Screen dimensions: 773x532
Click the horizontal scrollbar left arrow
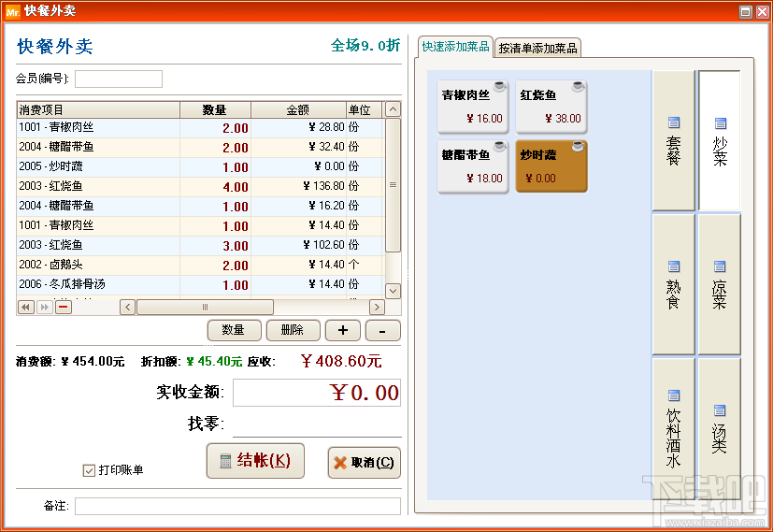coord(128,308)
